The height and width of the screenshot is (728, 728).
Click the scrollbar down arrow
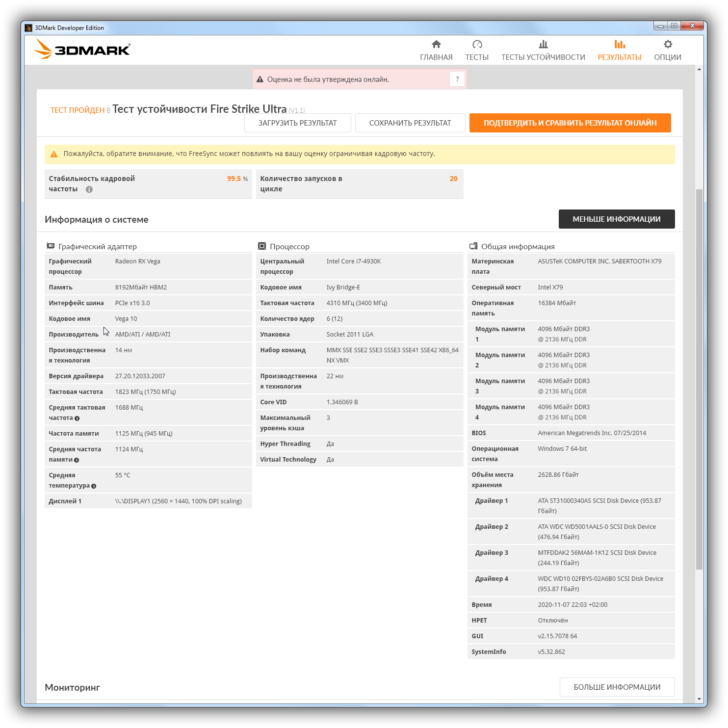pyautogui.click(x=699, y=699)
